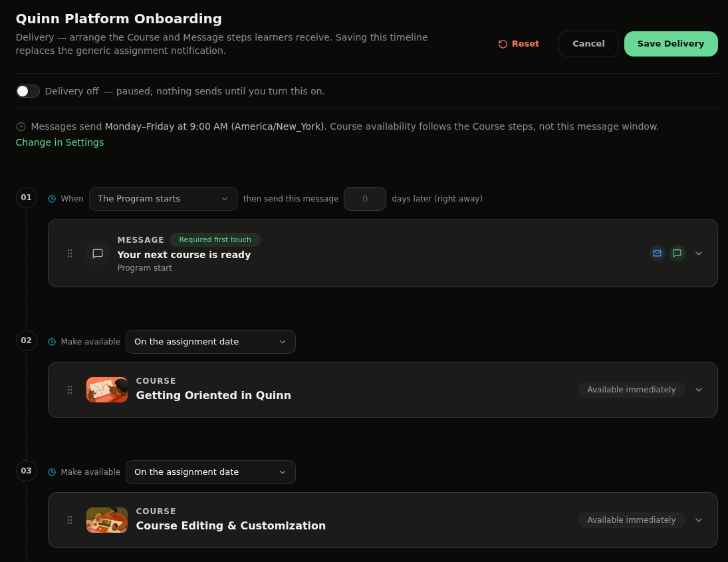The height and width of the screenshot is (562, 728).
Task: Open the Change in Settings link
Action: (59, 142)
